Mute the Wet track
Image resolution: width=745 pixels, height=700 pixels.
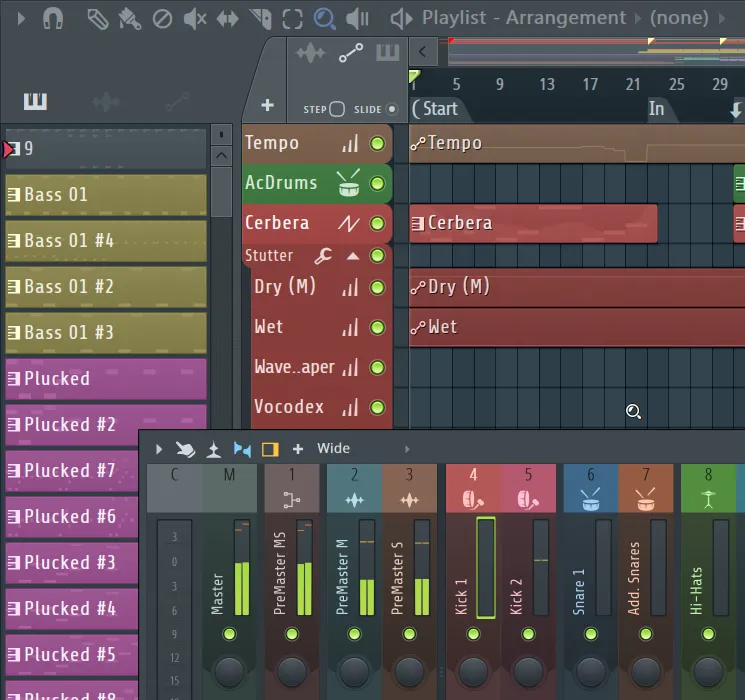[377, 327]
